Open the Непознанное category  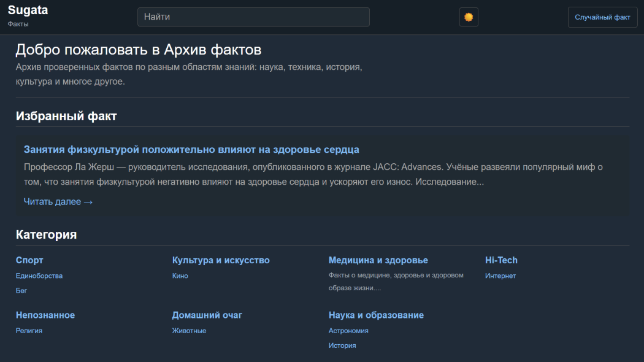coord(45,315)
